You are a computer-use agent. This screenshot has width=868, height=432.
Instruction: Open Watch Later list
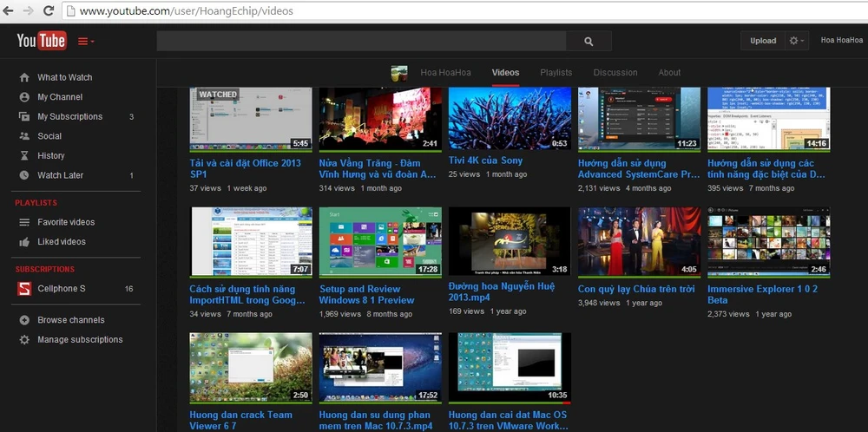tap(61, 174)
